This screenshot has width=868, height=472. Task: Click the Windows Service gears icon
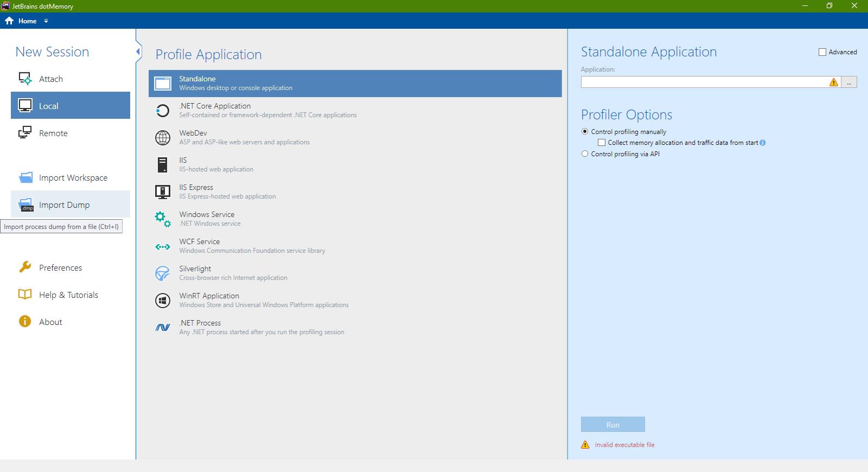(162, 219)
